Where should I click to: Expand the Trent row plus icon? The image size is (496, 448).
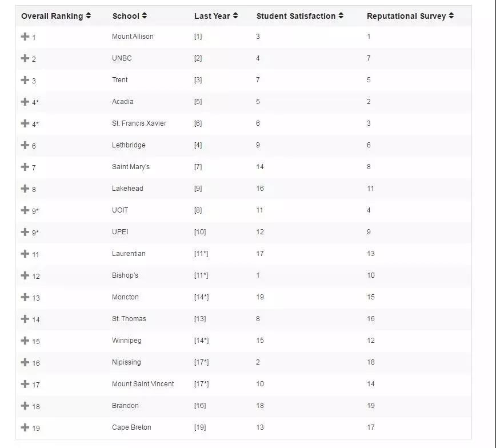click(25, 80)
